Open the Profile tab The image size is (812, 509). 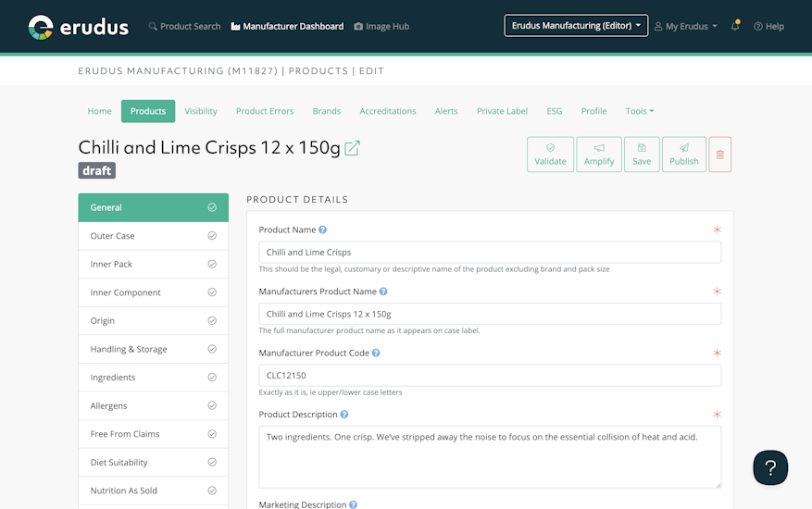tap(594, 111)
